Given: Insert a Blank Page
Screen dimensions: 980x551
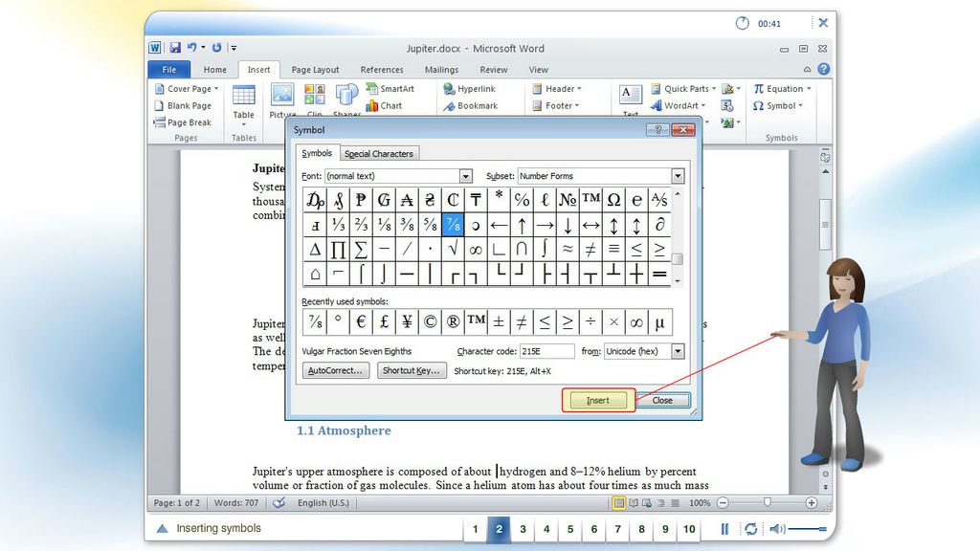Looking at the screenshot, I should (x=183, y=105).
